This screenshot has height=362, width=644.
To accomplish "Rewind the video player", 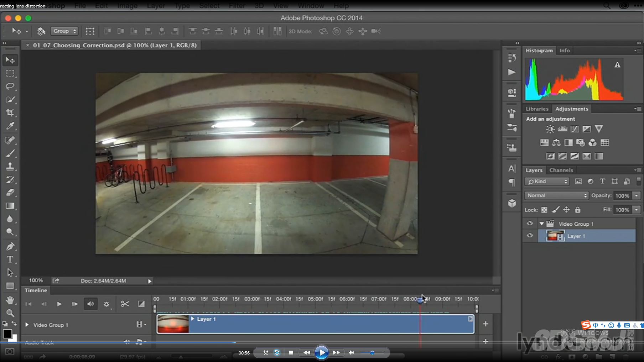I will coord(307,353).
